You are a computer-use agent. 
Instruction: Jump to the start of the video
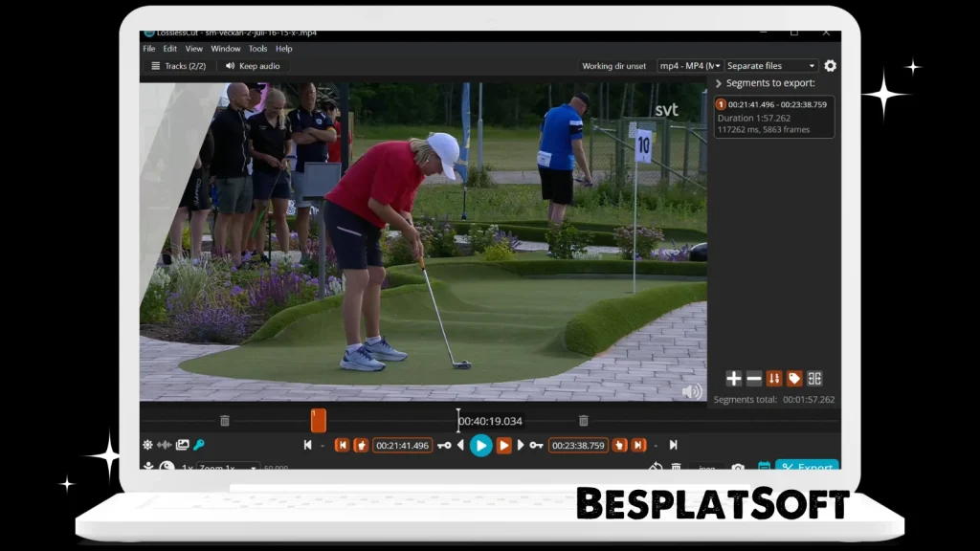pos(307,445)
